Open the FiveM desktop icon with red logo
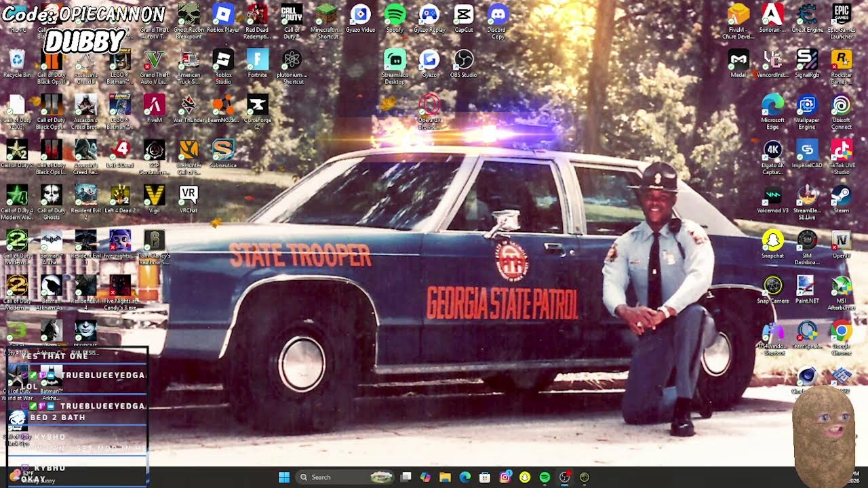The width and height of the screenshot is (868, 488). pos(155,108)
